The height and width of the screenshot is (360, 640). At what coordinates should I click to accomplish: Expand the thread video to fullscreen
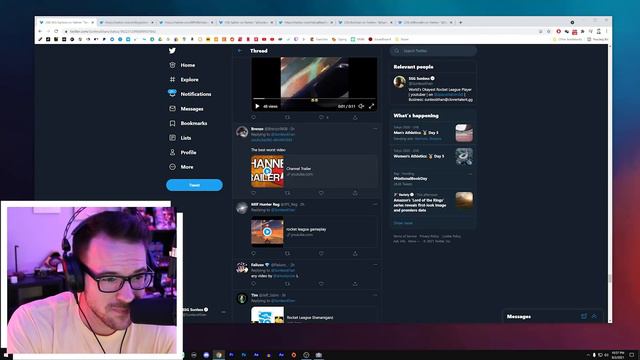[x=371, y=106]
